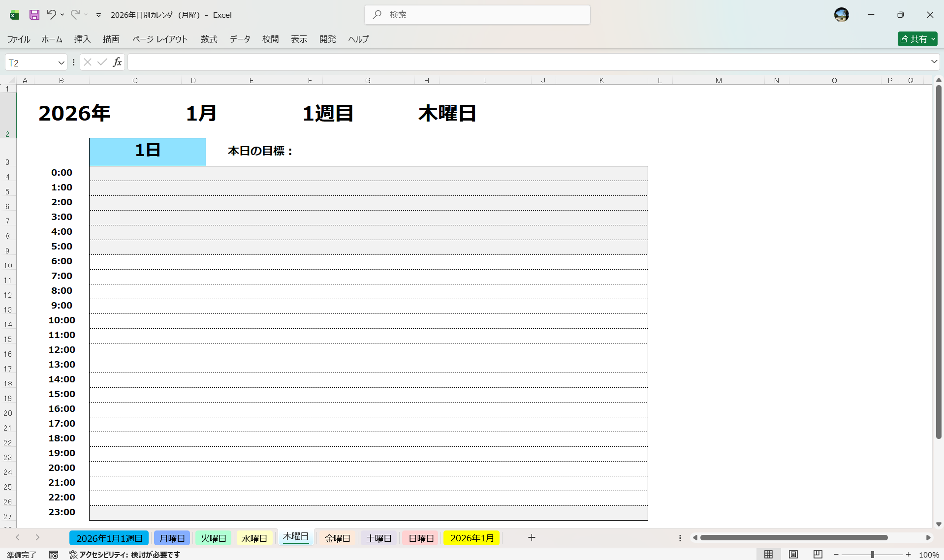Click the Insert Function fx icon
Viewport: 944px width, 560px height.
(117, 62)
